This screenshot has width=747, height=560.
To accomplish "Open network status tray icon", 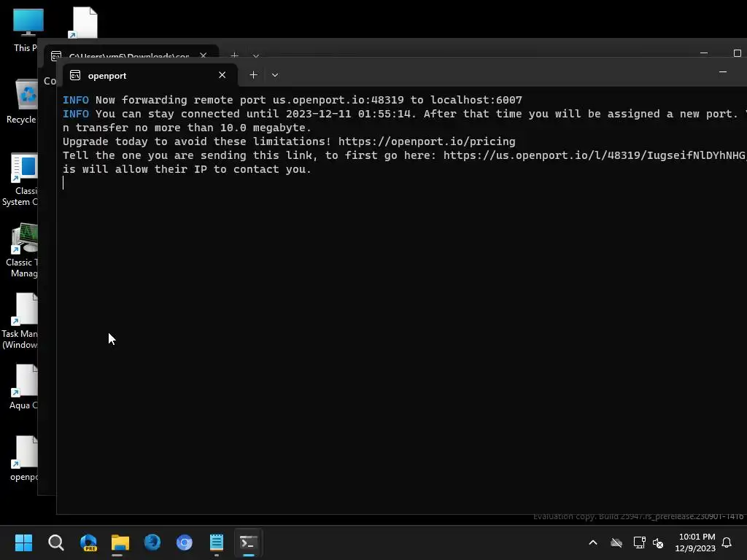I will (639, 542).
